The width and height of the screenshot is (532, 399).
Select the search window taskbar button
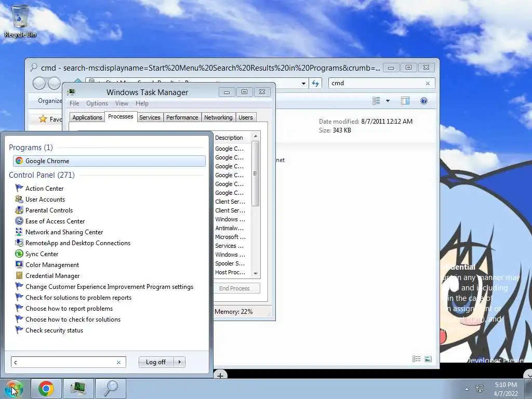click(x=111, y=389)
